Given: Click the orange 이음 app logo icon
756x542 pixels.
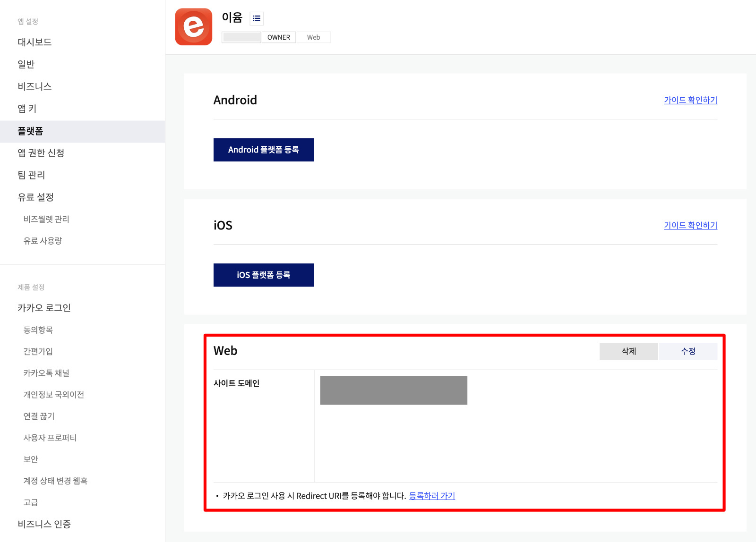Looking at the screenshot, I should coord(194,27).
